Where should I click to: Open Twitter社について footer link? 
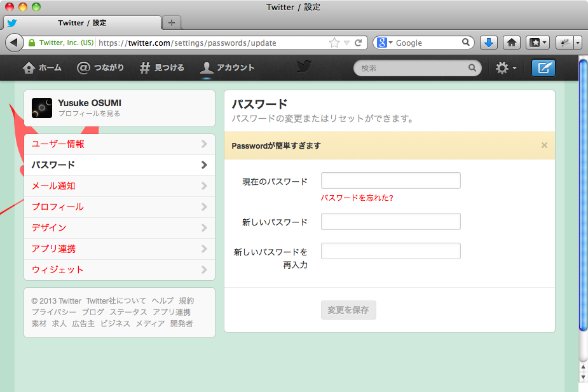coord(116,301)
